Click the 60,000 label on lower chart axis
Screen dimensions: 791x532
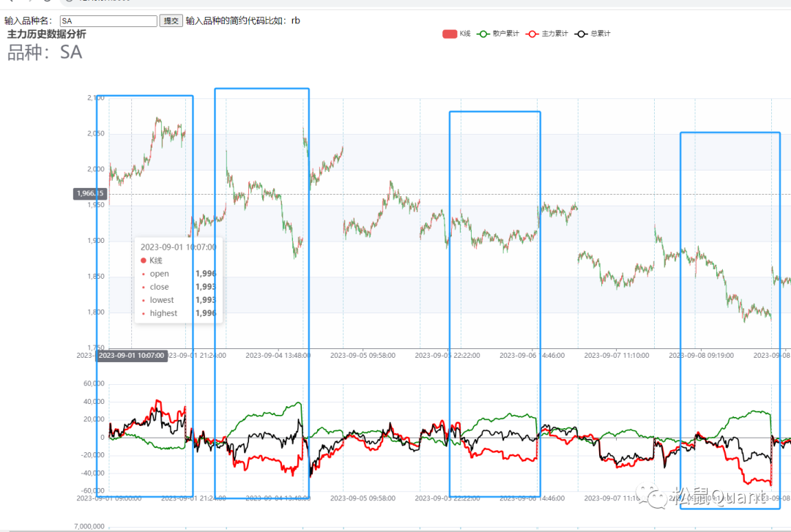[x=92, y=383]
